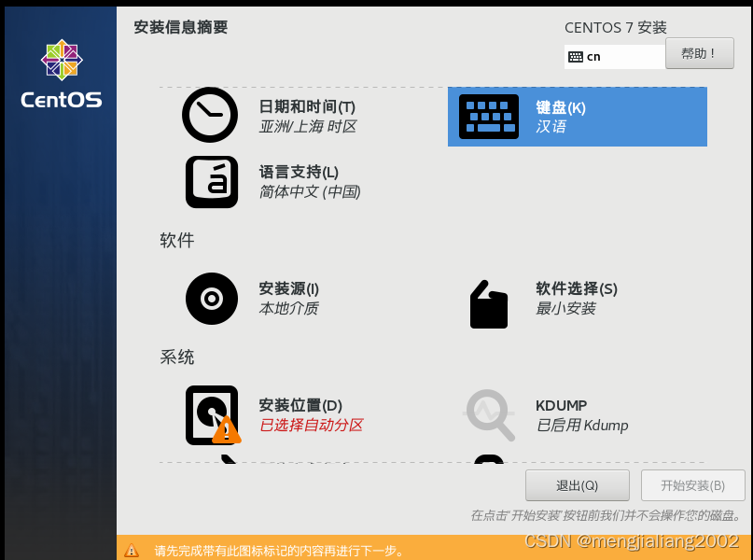Open the Date & Time clock icon

click(210, 115)
